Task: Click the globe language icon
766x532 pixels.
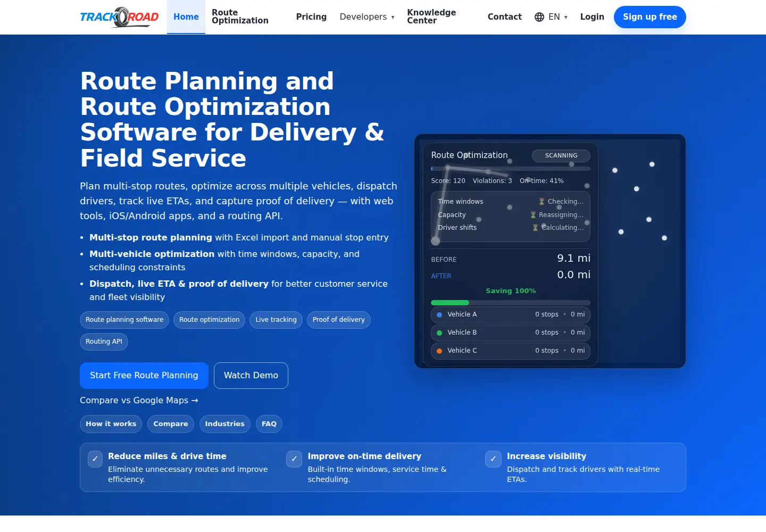Action: pos(539,17)
